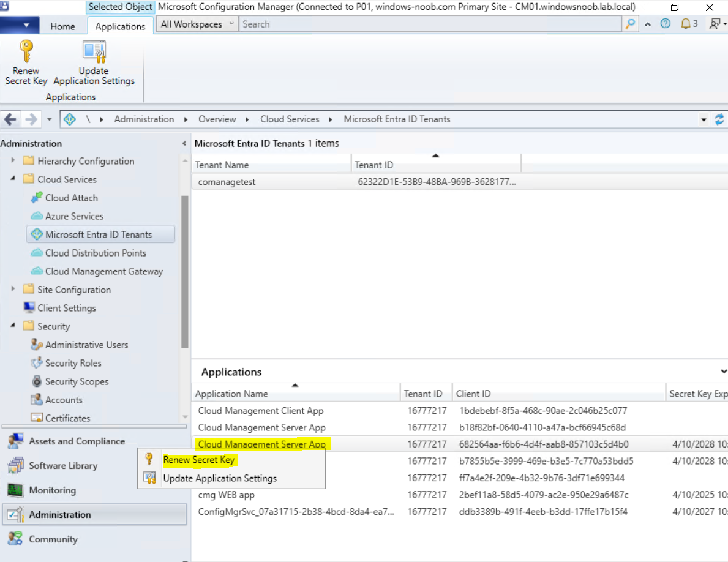The width and height of the screenshot is (728, 562).
Task: Collapse the Applications details pane chevron
Action: coord(723,371)
